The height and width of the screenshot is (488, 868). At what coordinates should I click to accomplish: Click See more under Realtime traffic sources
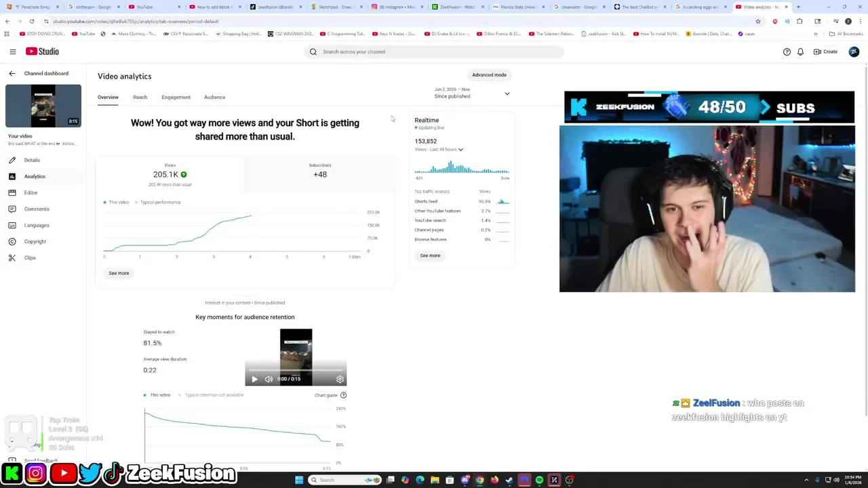pos(430,256)
